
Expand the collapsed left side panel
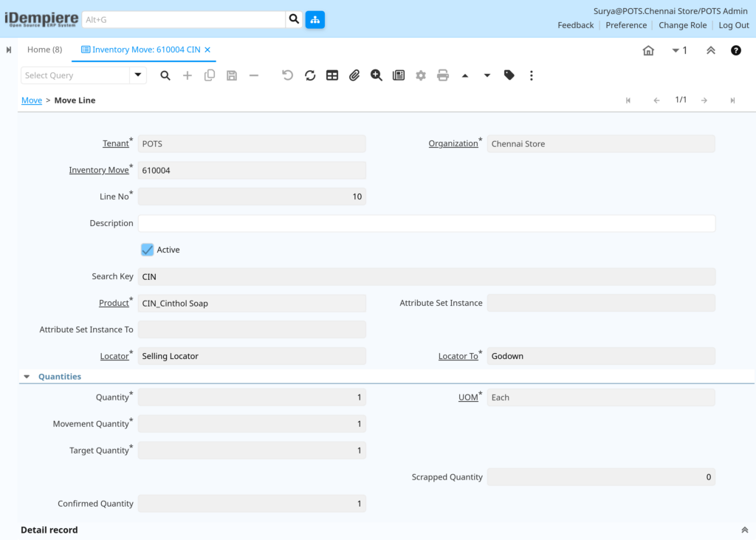coord(9,49)
